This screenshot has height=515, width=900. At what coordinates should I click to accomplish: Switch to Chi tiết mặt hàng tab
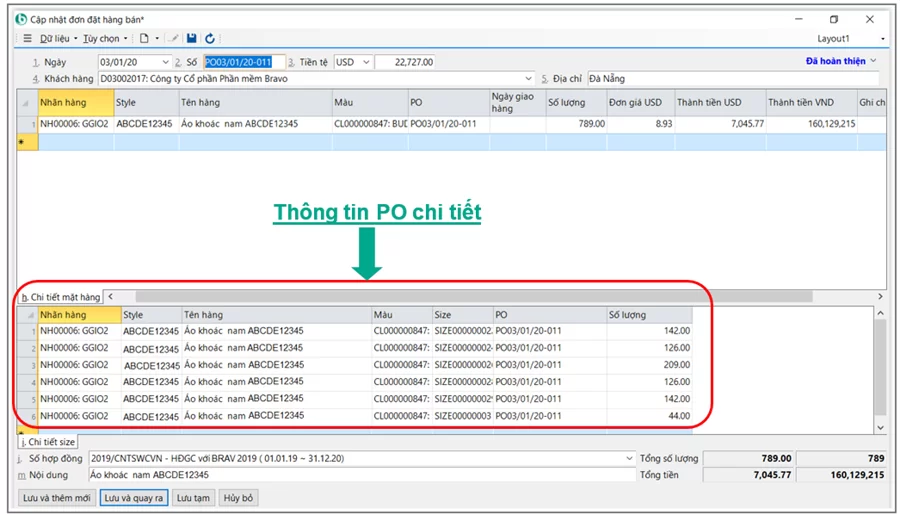(x=60, y=297)
